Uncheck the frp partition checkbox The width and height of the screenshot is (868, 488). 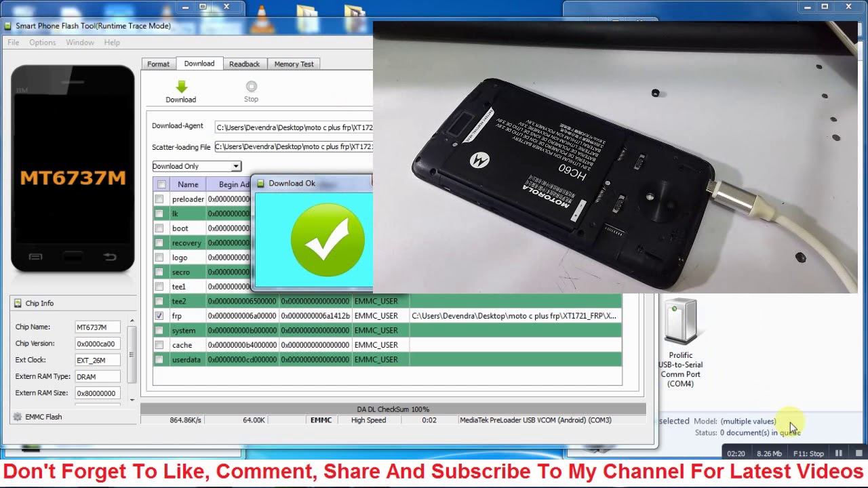159,316
